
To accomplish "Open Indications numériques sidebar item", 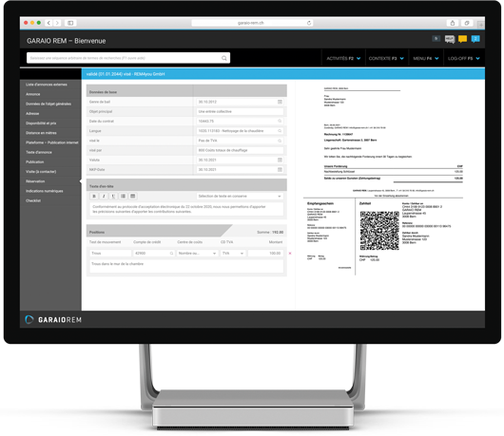I will coord(44,191).
